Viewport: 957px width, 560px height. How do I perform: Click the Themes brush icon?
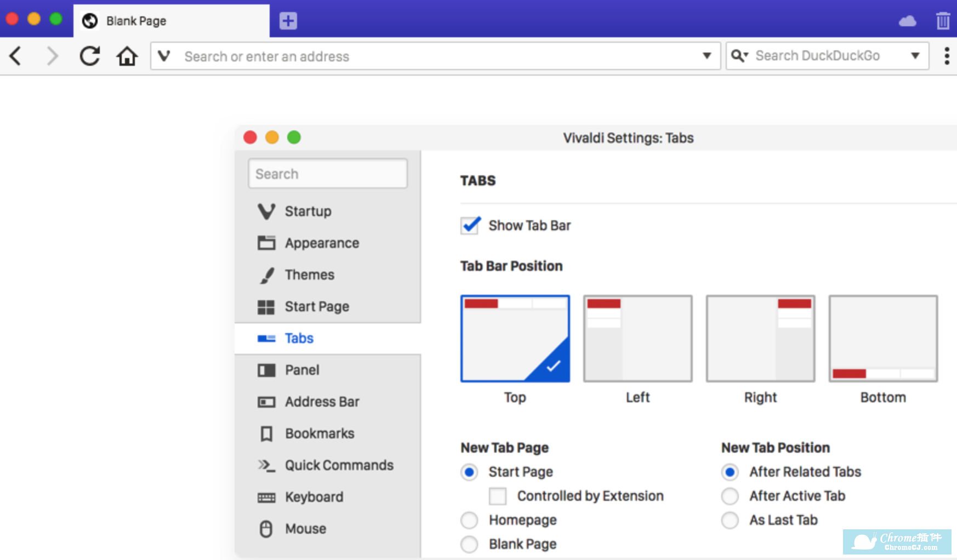266,275
